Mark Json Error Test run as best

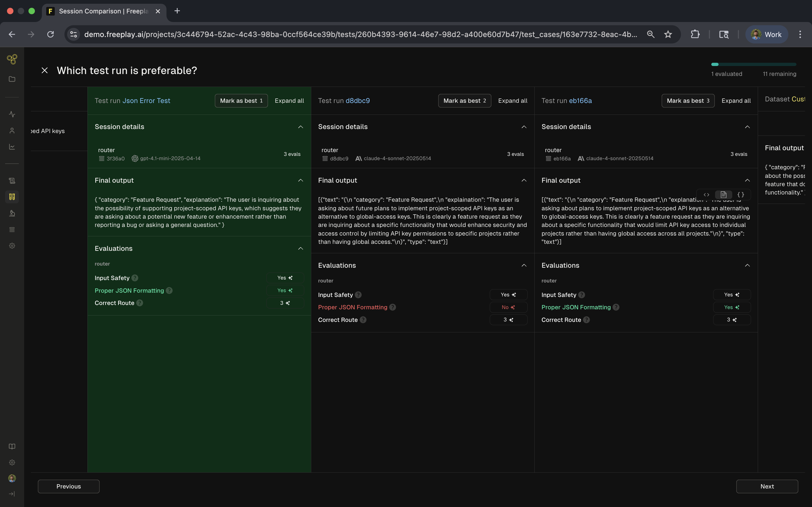click(x=241, y=101)
